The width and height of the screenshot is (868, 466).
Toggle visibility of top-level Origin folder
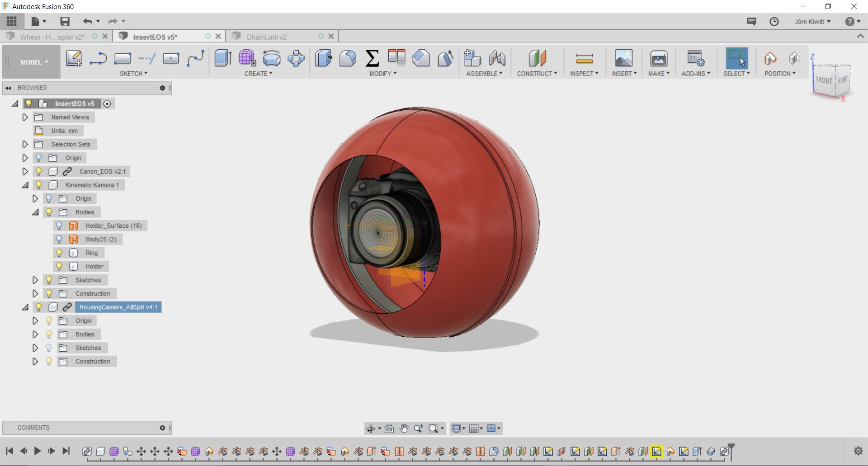pyautogui.click(x=39, y=158)
